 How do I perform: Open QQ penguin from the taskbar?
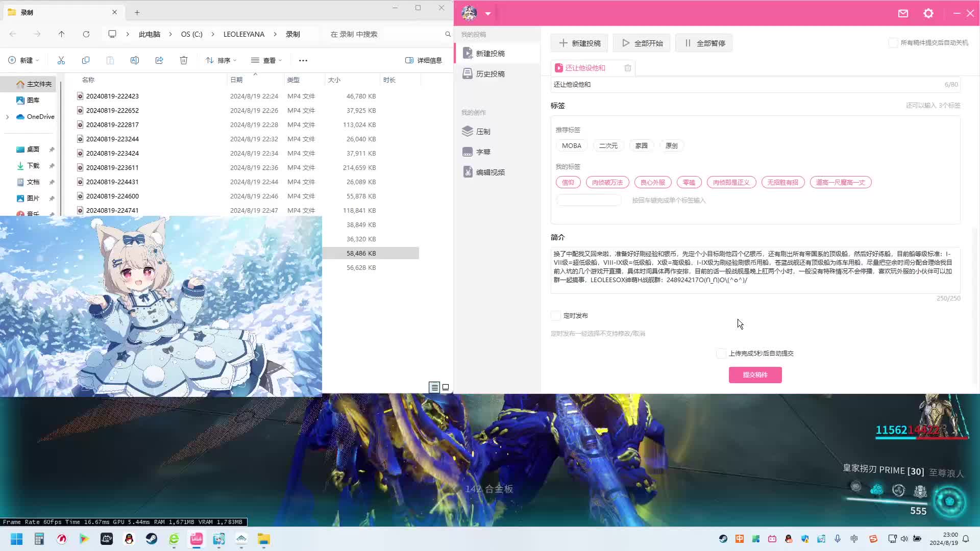[x=129, y=539]
